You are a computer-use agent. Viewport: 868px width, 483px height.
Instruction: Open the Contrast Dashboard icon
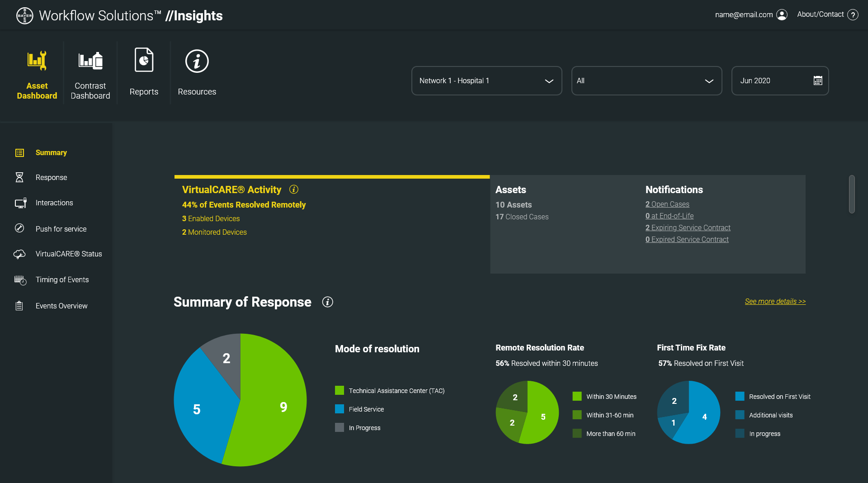tap(90, 61)
